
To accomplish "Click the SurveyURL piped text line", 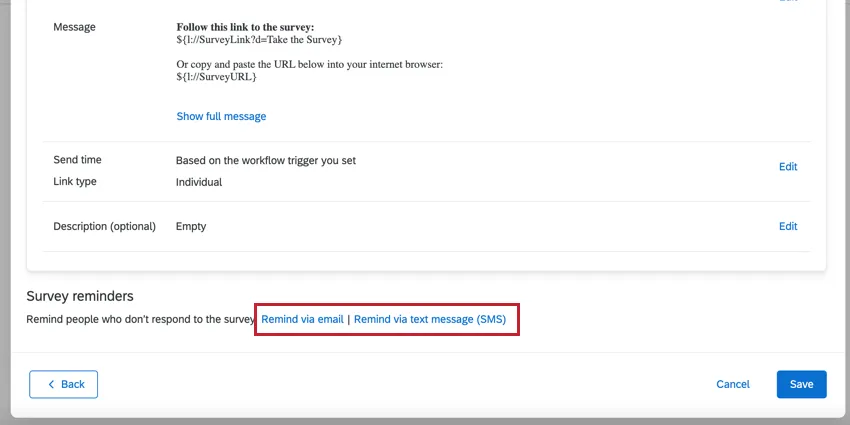I will click(216, 77).
